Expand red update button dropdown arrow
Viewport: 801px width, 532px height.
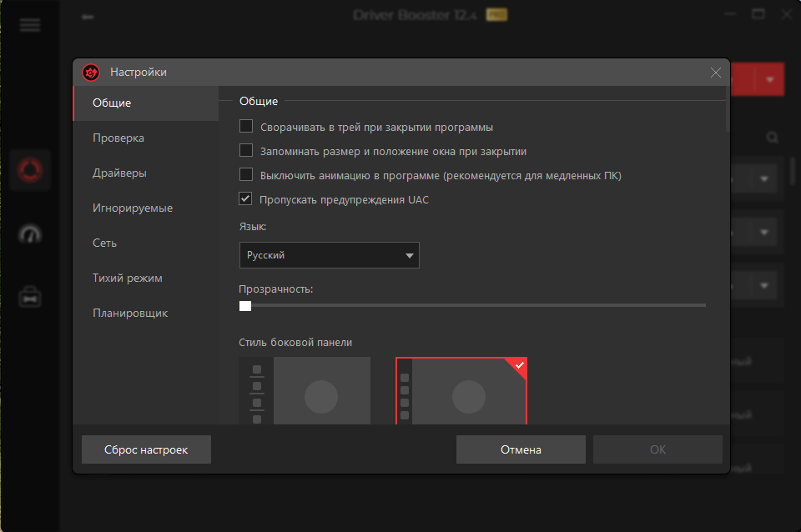(770, 80)
